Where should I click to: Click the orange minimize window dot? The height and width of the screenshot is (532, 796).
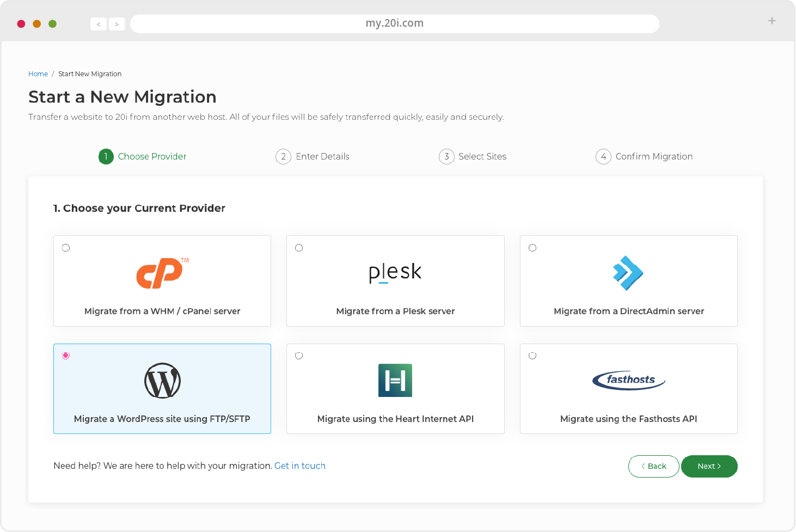click(x=37, y=24)
